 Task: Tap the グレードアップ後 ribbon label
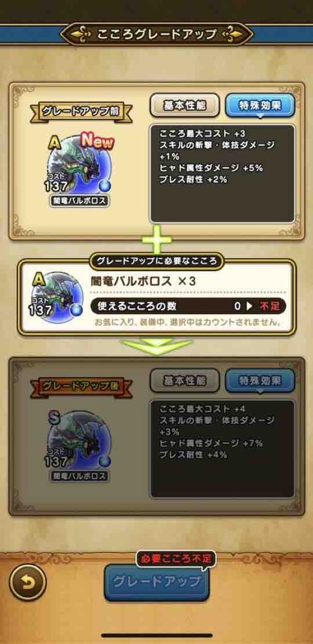[x=82, y=387]
